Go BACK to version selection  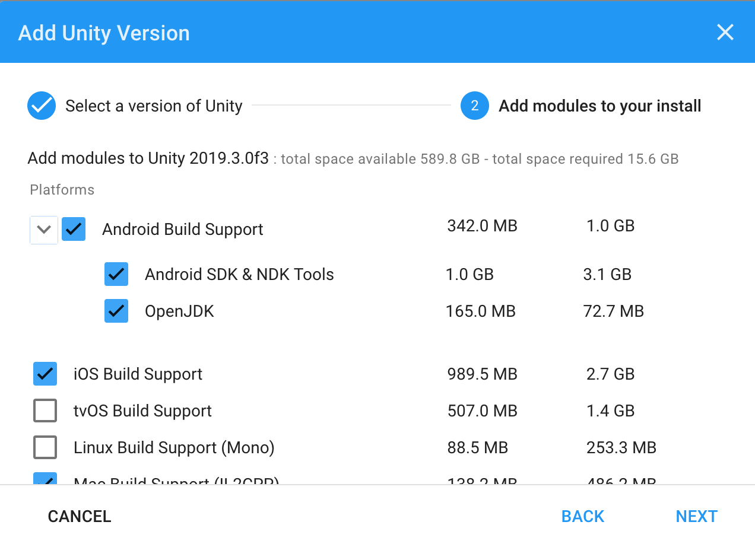tap(582, 516)
